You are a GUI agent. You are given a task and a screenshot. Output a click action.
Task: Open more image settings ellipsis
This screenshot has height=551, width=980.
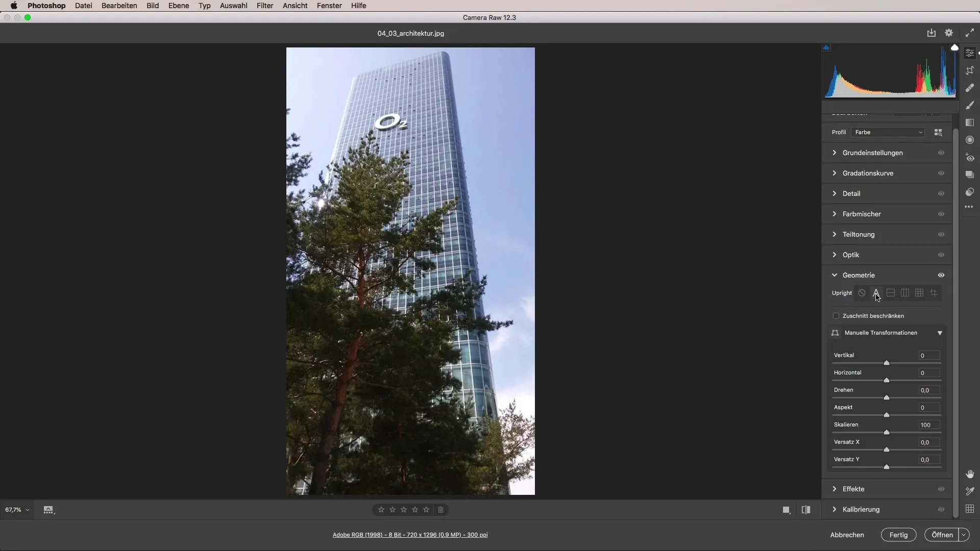[x=969, y=207]
